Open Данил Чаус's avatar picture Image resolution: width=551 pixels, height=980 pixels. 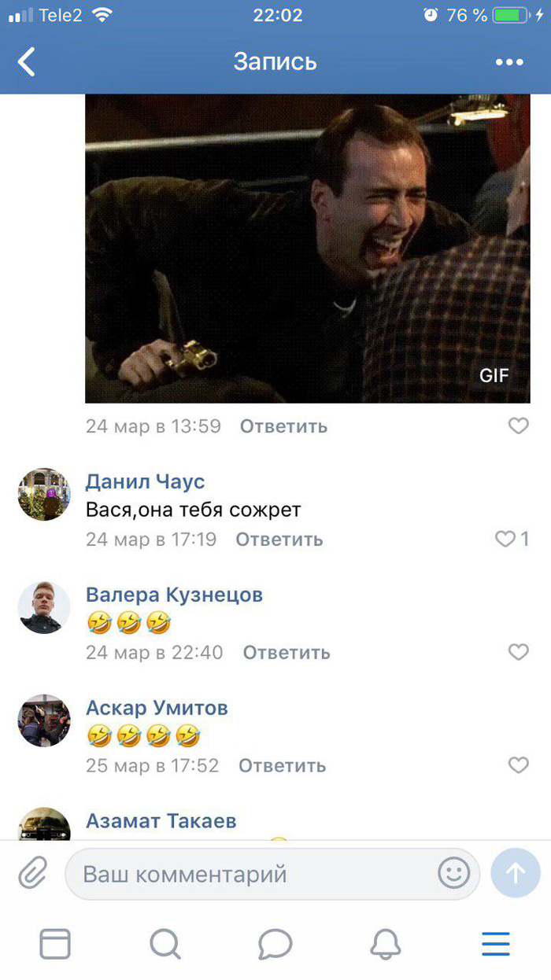pyautogui.click(x=44, y=494)
